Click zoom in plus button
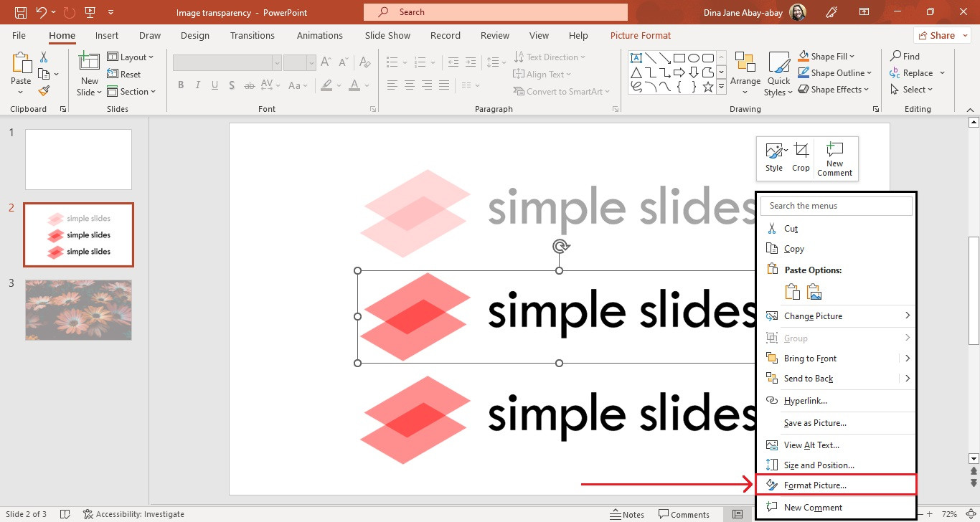The image size is (980, 522). pos(930,514)
